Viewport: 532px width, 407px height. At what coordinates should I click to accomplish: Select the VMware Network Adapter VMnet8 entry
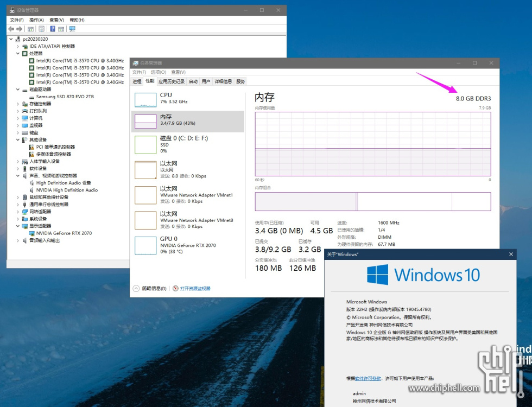click(187, 220)
